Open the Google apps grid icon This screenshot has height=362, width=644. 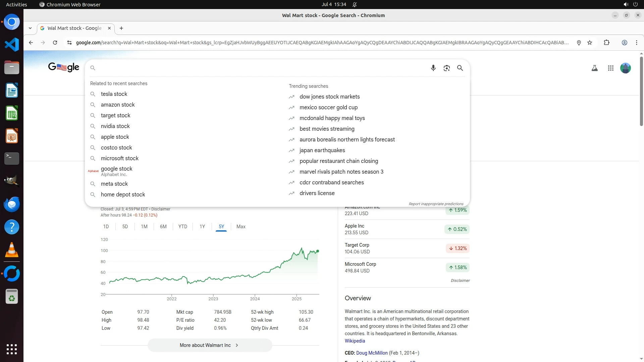coord(610,68)
